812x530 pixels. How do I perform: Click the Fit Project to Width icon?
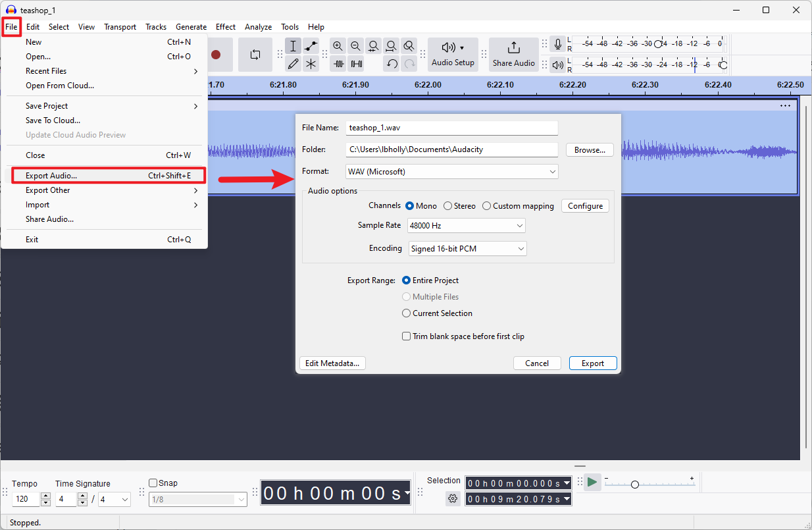391,46
